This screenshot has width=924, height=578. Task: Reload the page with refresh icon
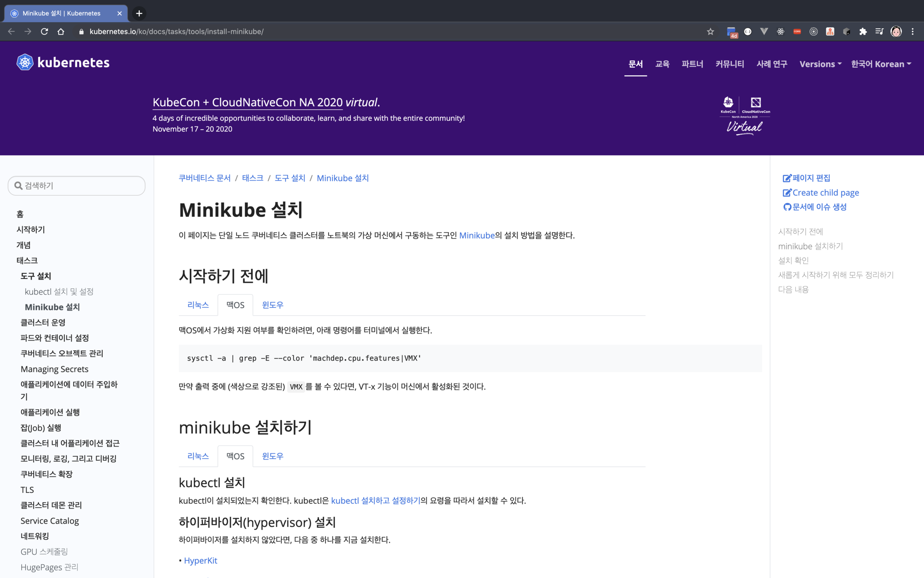point(44,32)
